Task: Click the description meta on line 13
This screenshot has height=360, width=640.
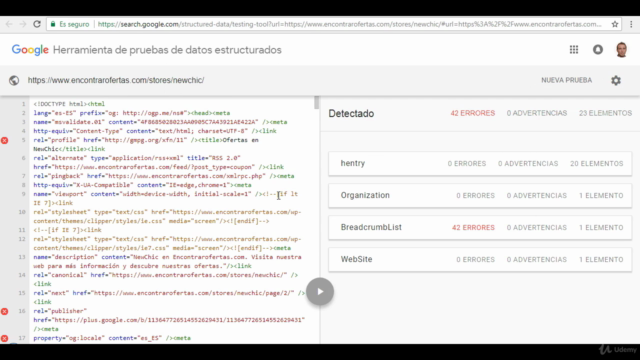Action: click(167, 261)
